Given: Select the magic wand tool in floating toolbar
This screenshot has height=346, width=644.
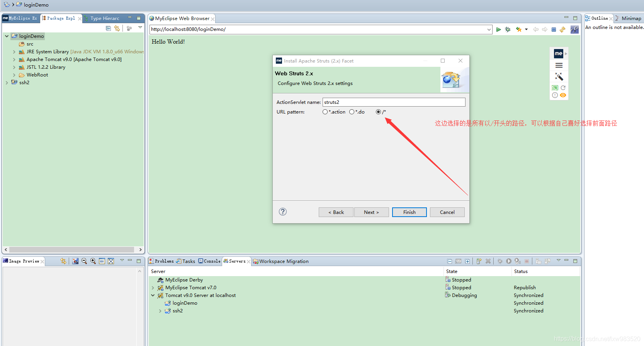Looking at the screenshot, I should coord(559,76).
